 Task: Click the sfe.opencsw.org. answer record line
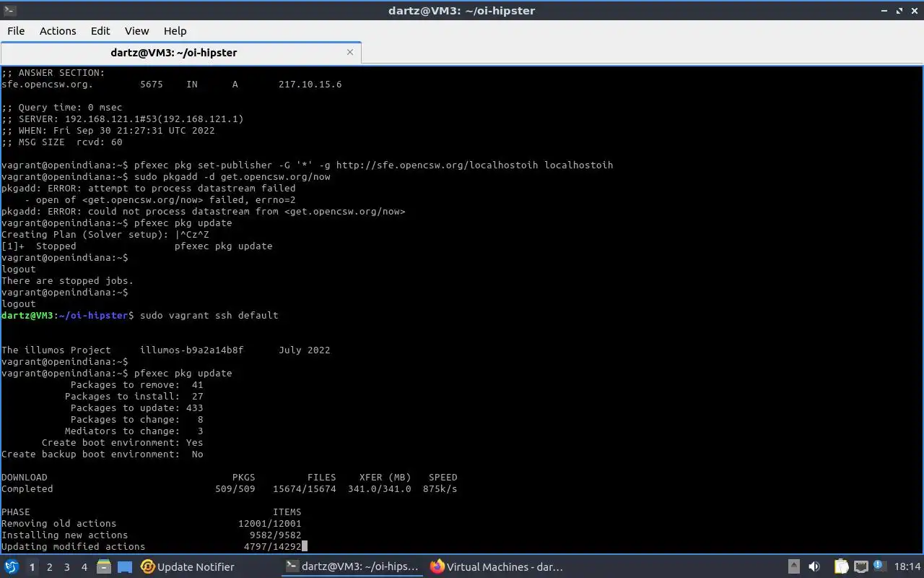coord(172,85)
